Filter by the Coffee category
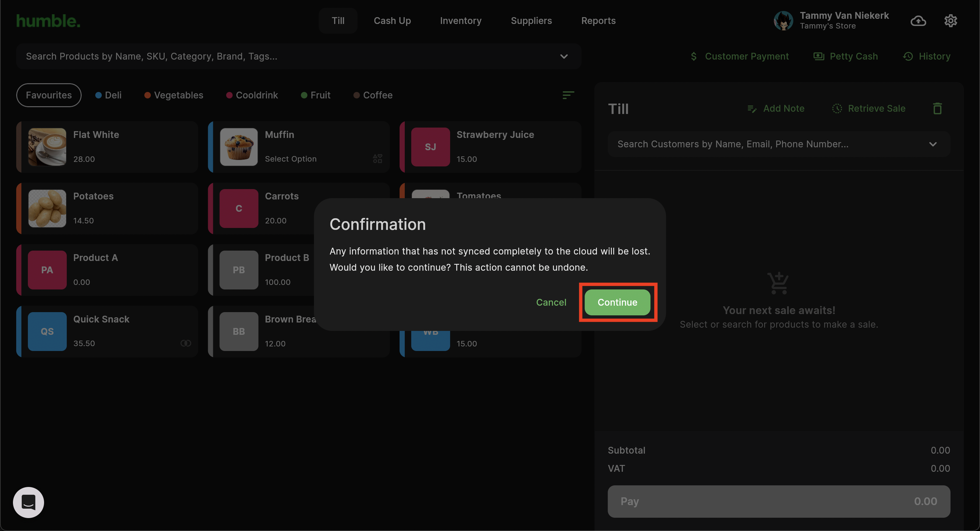The height and width of the screenshot is (531, 980). click(x=373, y=95)
